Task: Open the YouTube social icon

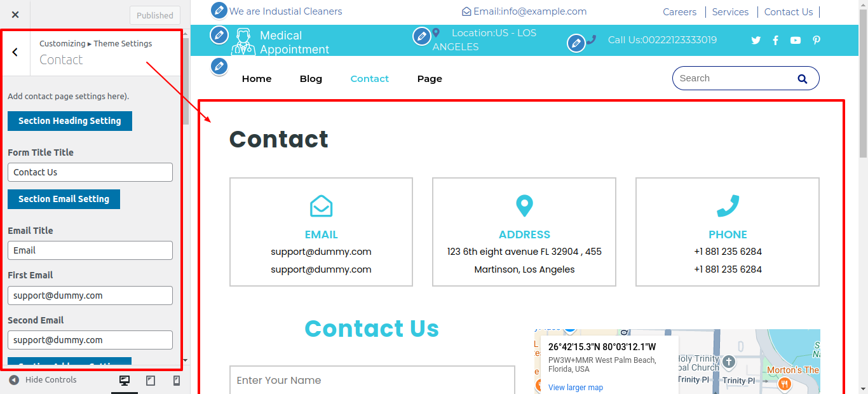Action: 796,40
